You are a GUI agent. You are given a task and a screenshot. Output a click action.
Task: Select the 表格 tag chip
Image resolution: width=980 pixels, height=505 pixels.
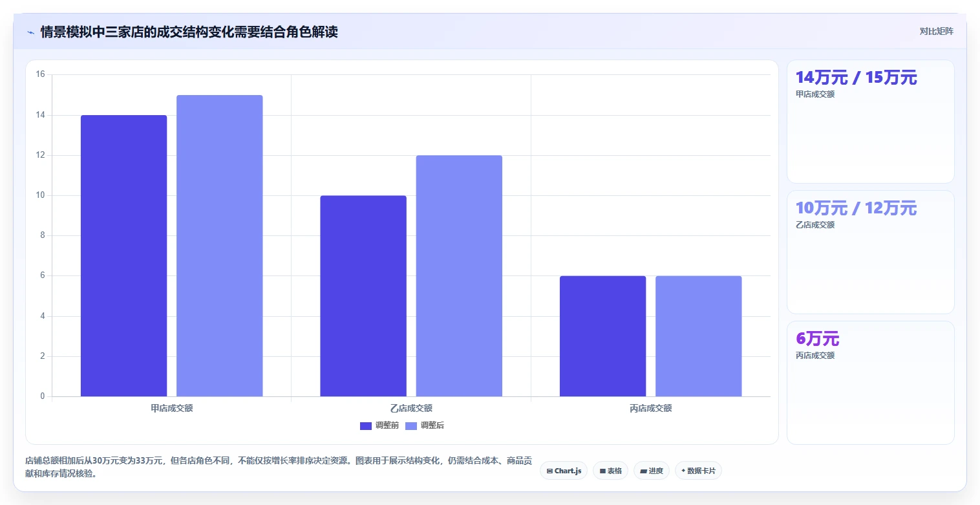tap(610, 471)
